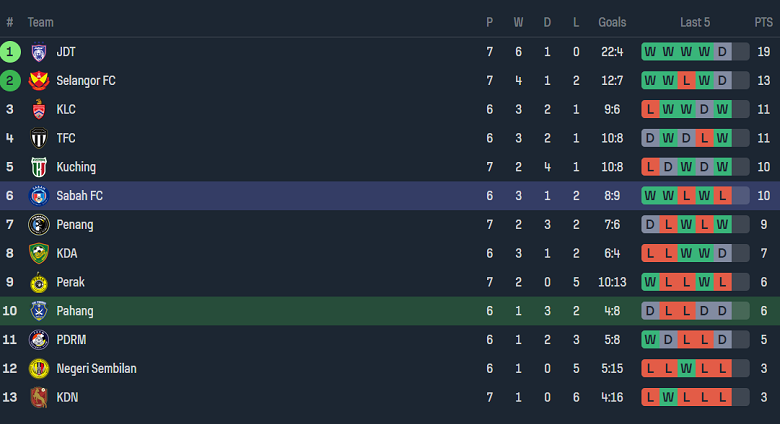Click KDA's points value of 7
The image size is (780, 424).
pyautogui.click(x=763, y=254)
